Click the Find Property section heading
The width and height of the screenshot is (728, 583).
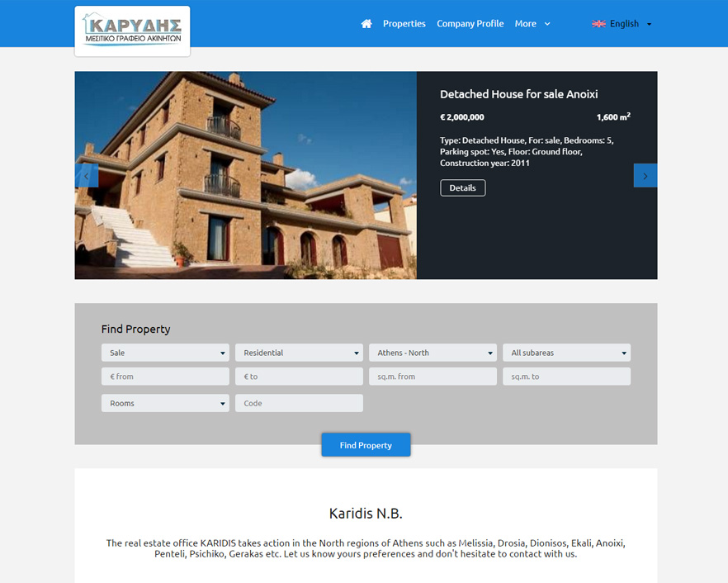pos(136,329)
